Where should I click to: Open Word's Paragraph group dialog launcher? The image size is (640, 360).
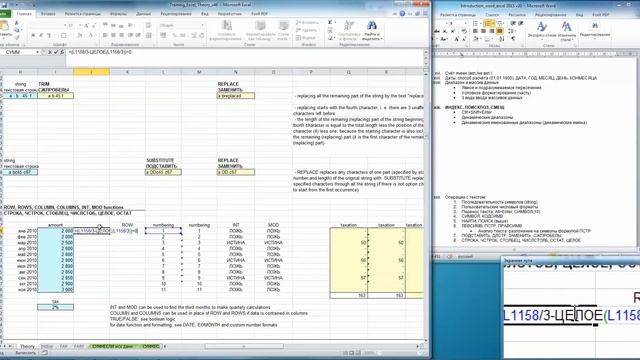coord(522,46)
